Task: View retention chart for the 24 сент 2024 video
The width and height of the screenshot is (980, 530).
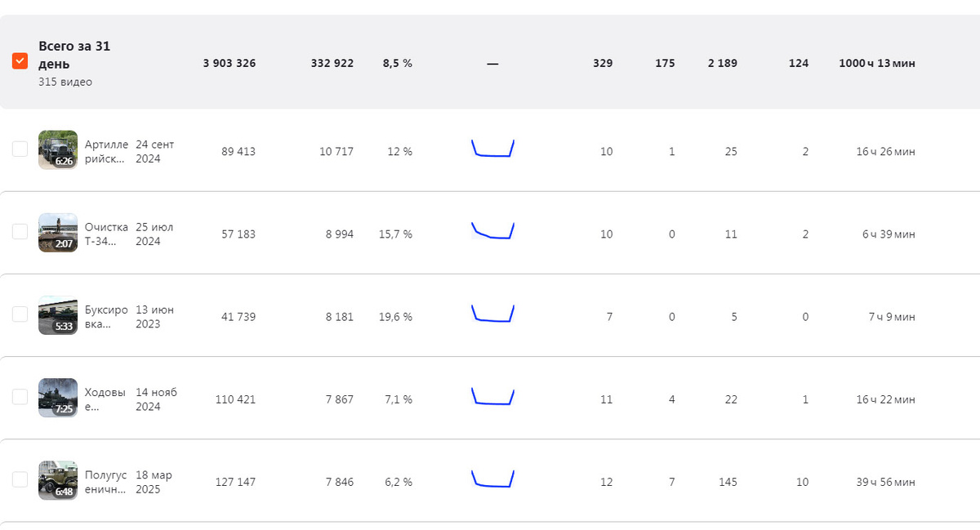Action: [x=492, y=149]
